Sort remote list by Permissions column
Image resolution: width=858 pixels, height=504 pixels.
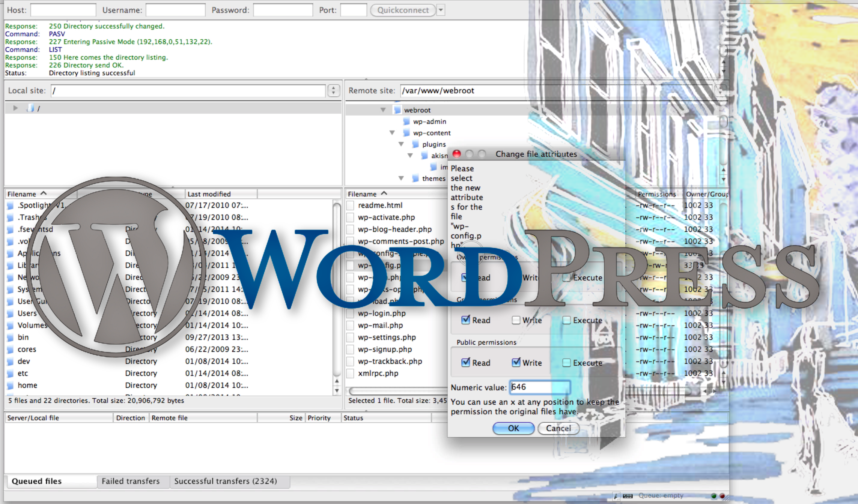(656, 194)
